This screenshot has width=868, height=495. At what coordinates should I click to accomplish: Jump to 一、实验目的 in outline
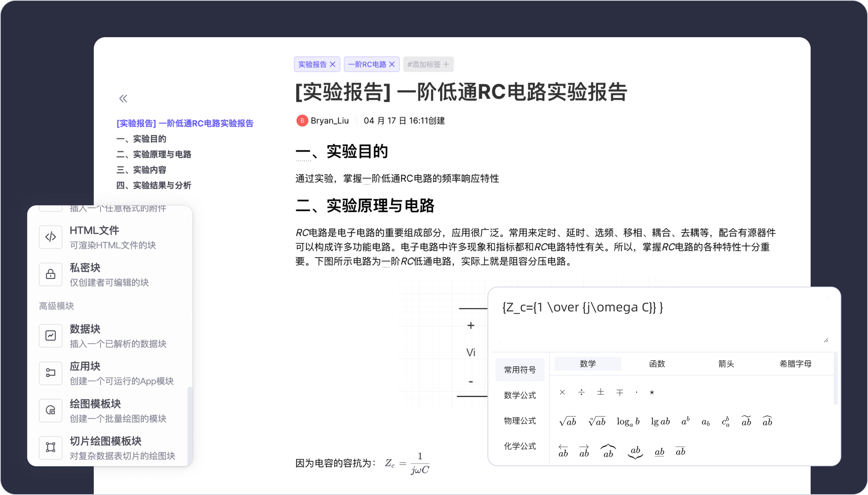click(141, 139)
